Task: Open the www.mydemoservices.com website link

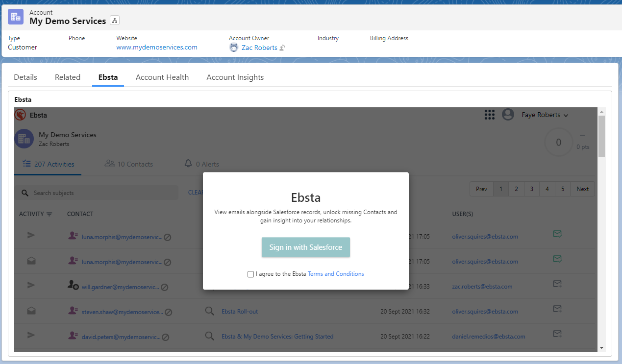Action: point(156,48)
